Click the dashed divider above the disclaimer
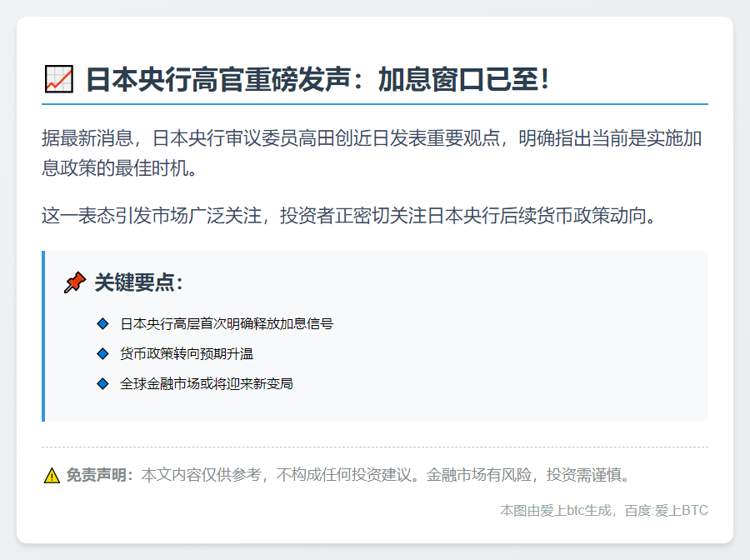The width and height of the screenshot is (750, 560). pyautogui.click(x=375, y=447)
